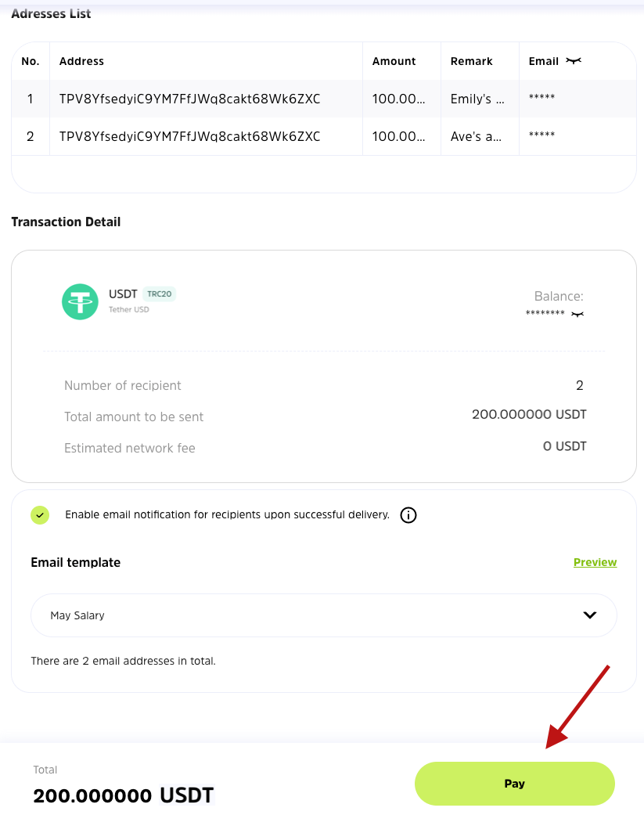Click the dropdown chevron arrow for email template
Viewport: 644px width, 815px height.
tap(590, 615)
